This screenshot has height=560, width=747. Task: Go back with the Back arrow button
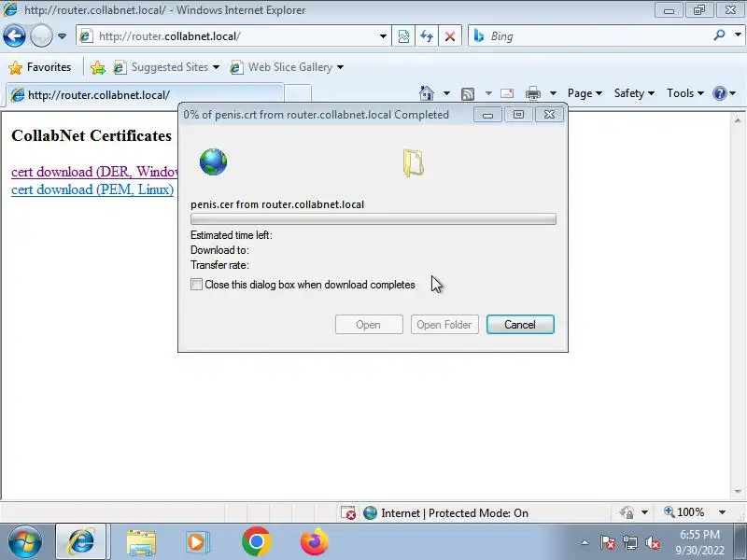point(14,36)
